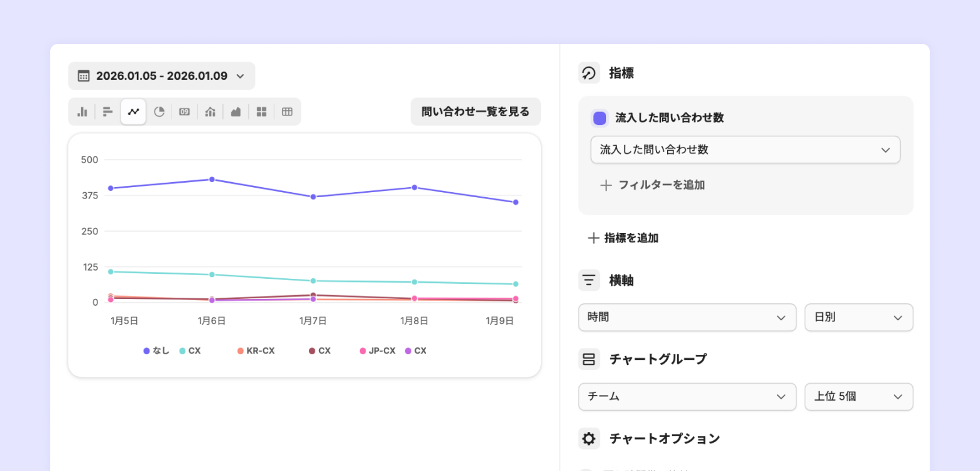This screenshot has width=980, height=471.
Task: Click the purple metric color swatch
Action: 600,118
